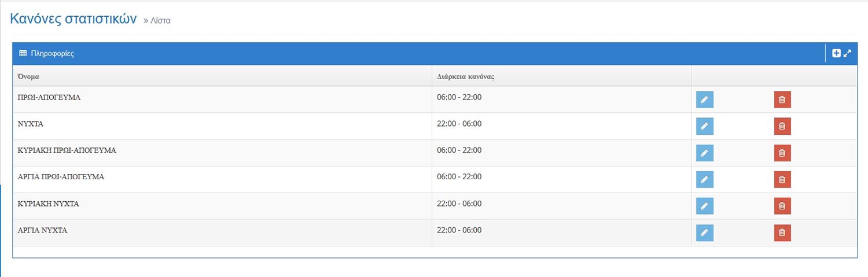Delete the ΠΡΩΙ-ΑΠΟΓΕΥΜΑ rule using trash icon
This screenshot has width=868, height=277.
pyautogui.click(x=782, y=99)
